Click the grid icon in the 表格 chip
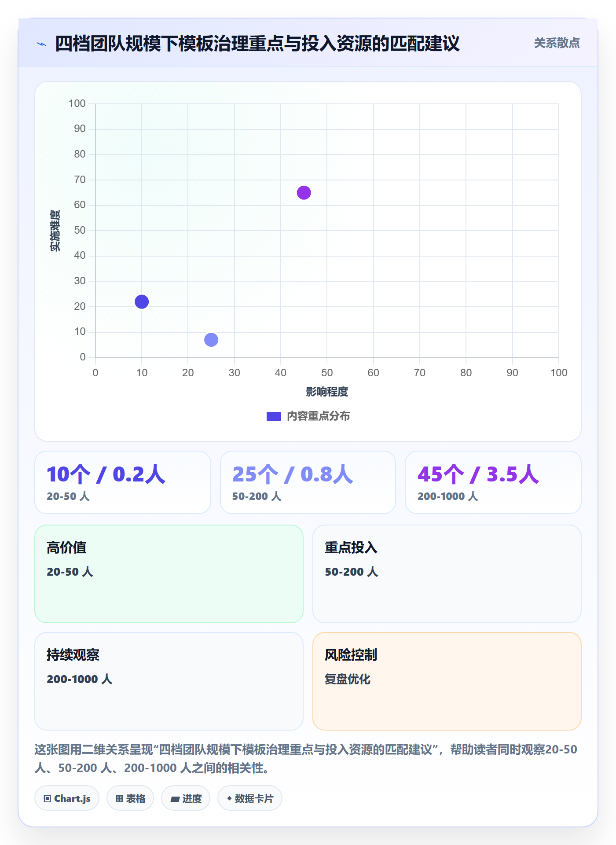616x845 pixels. pyautogui.click(x=119, y=799)
